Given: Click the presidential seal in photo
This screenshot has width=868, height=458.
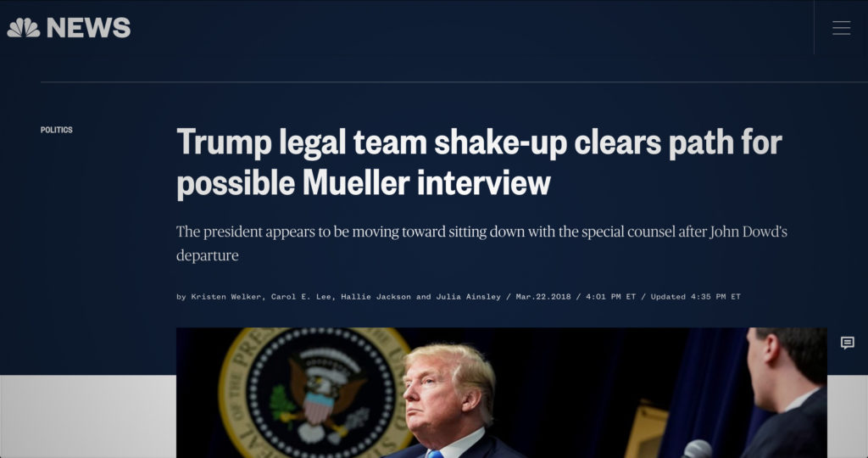Looking at the screenshot, I should click(x=315, y=394).
